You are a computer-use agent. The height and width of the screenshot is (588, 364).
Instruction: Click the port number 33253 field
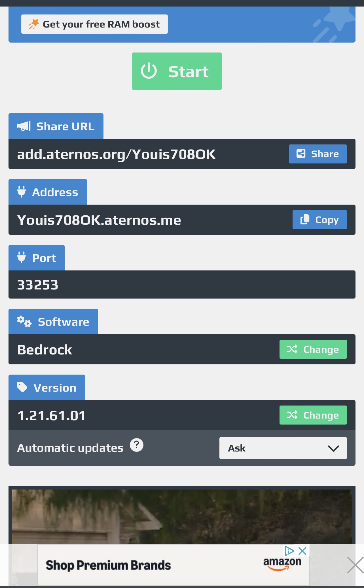pyautogui.click(x=38, y=285)
